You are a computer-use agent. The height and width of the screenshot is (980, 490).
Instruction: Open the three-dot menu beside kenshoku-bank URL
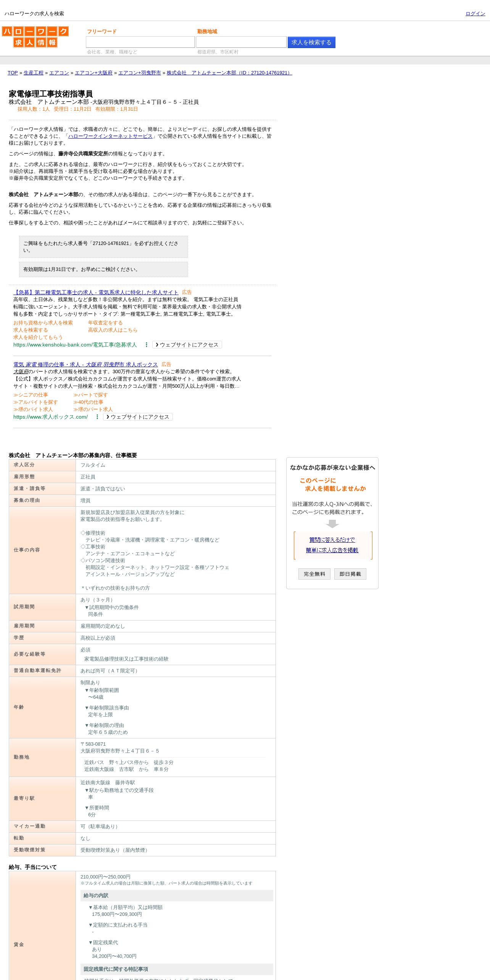tap(147, 345)
